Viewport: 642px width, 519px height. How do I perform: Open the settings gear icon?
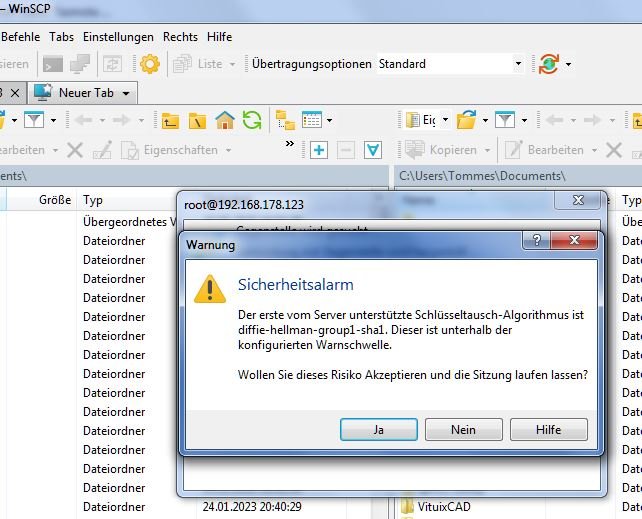[149, 64]
